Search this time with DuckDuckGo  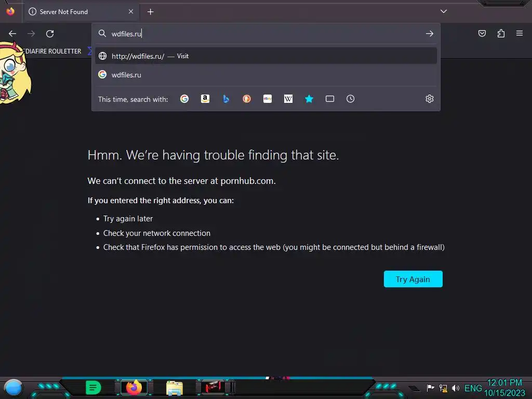247,99
